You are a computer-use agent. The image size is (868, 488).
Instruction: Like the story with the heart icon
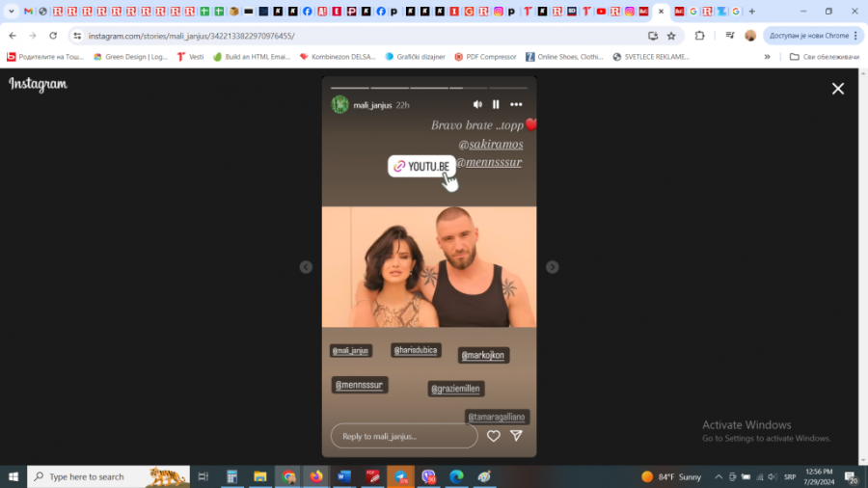[x=493, y=436]
